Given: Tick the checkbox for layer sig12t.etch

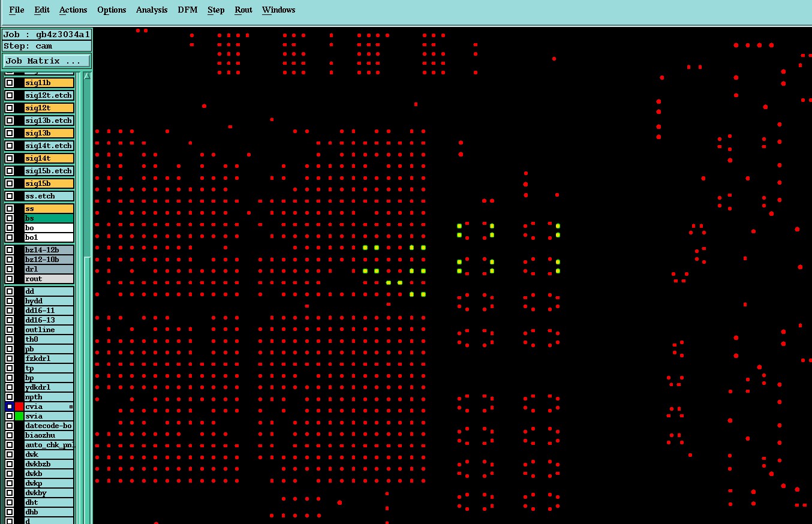Looking at the screenshot, I should pyautogui.click(x=10, y=95).
